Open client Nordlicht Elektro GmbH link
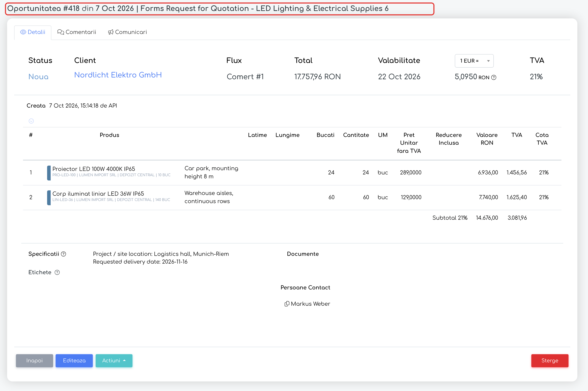Viewport: 588px width, 391px height. (118, 75)
